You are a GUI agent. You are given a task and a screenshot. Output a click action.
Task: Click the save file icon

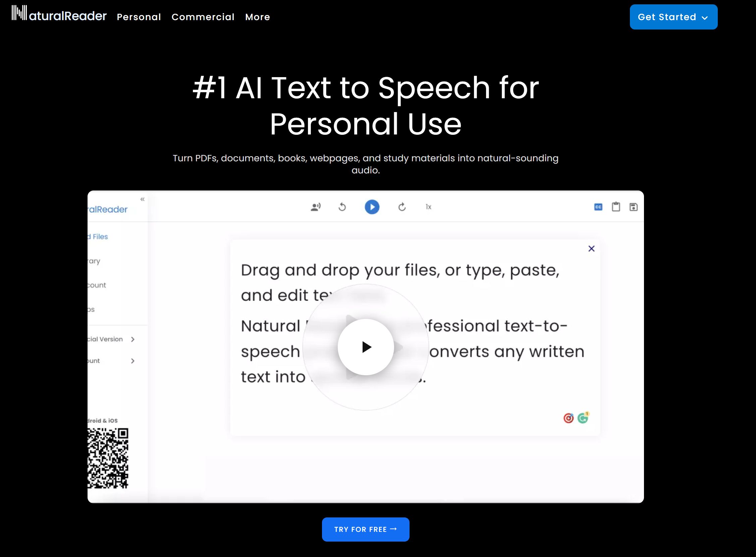[633, 207]
